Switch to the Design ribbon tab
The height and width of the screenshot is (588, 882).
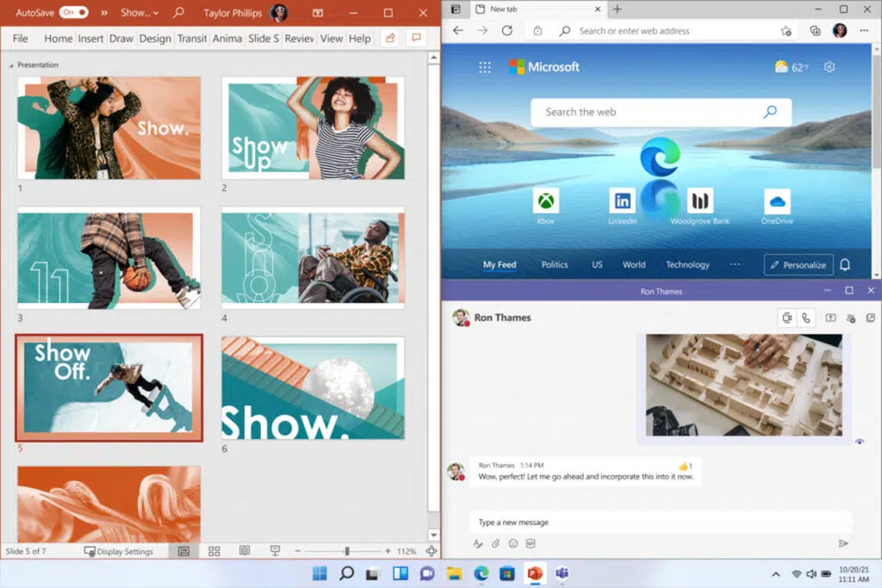coord(155,38)
